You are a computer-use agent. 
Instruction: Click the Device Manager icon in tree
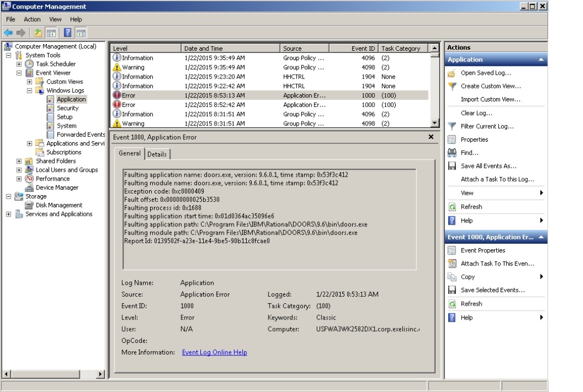click(x=29, y=188)
